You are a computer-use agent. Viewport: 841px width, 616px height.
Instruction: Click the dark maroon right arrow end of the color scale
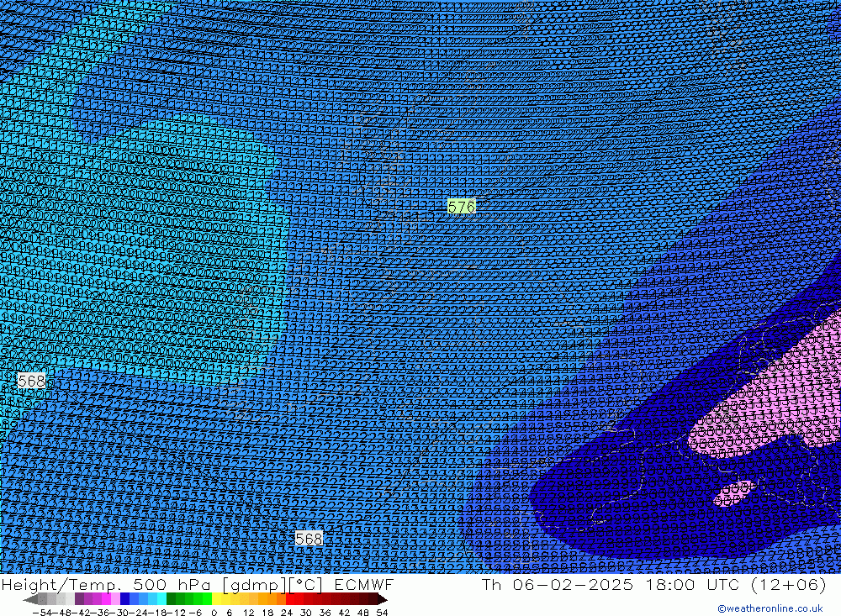click(382, 599)
